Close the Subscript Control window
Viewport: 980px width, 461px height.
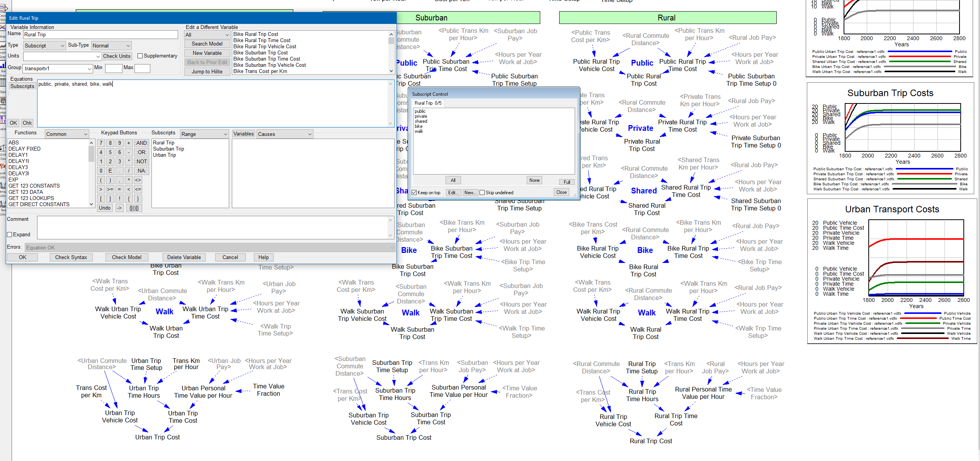pyautogui.click(x=561, y=192)
